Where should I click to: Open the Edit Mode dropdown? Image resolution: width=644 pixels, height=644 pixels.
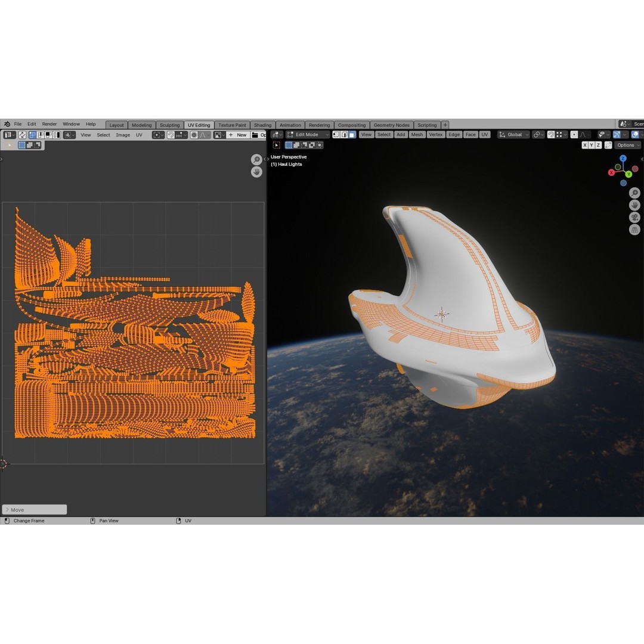pos(308,135)
